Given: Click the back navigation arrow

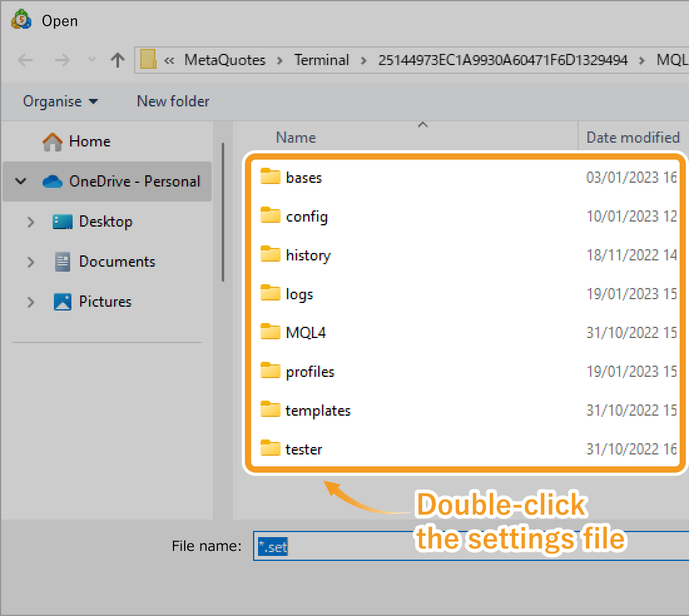Looking at the screenshot, I should point(25,59).
